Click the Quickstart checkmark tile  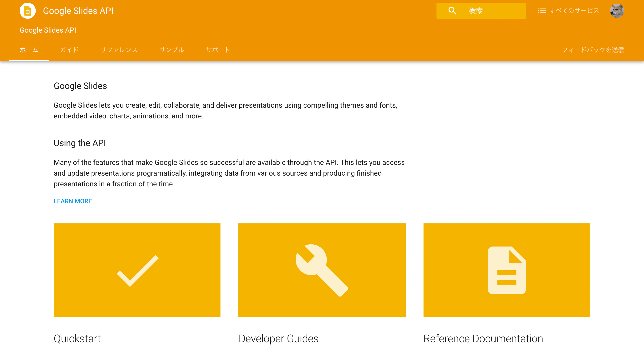point(137,270)
